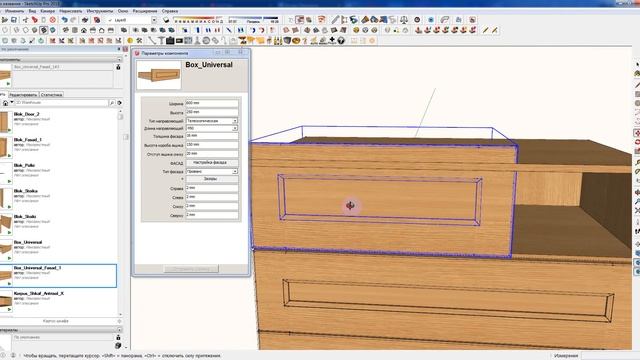This screenshot has height=360, width=640.
Task: Click the grey Redo arrow icon
Action: (73, 20)
